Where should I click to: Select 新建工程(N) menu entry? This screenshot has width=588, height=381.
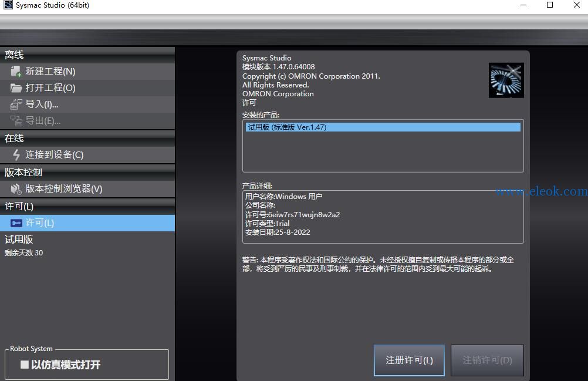pyautogui.click(x=87, y=71)
